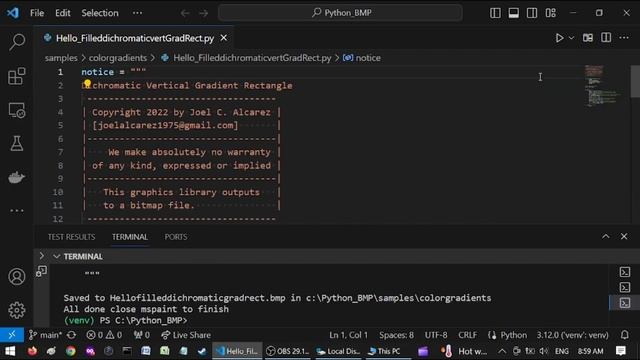
Task: Click the notice symbol breadcrumb
Action: pyautogui.click(x=368, y=58)
